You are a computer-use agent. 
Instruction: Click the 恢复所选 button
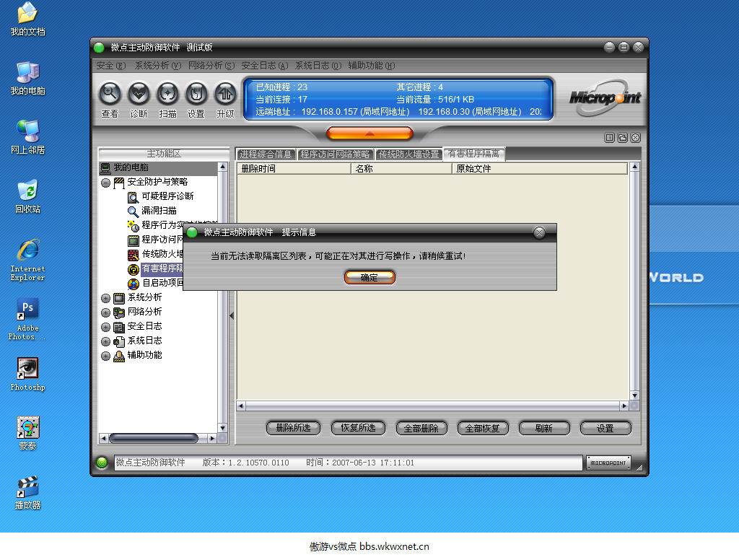coord(358,428)
